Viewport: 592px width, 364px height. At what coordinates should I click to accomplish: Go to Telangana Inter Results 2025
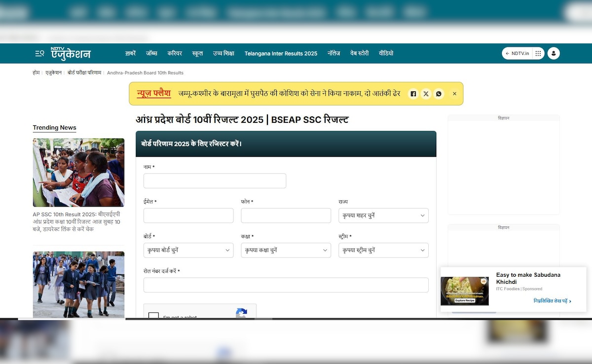tap(281, 53)
